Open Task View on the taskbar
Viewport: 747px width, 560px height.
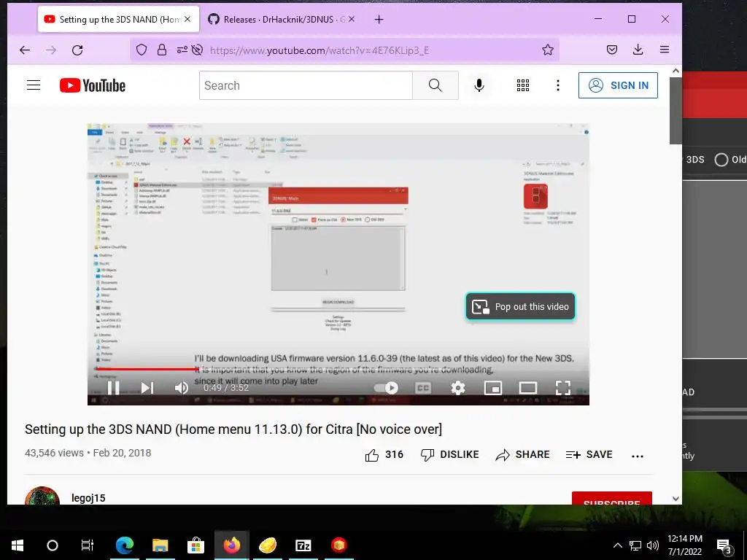point(88,545)
